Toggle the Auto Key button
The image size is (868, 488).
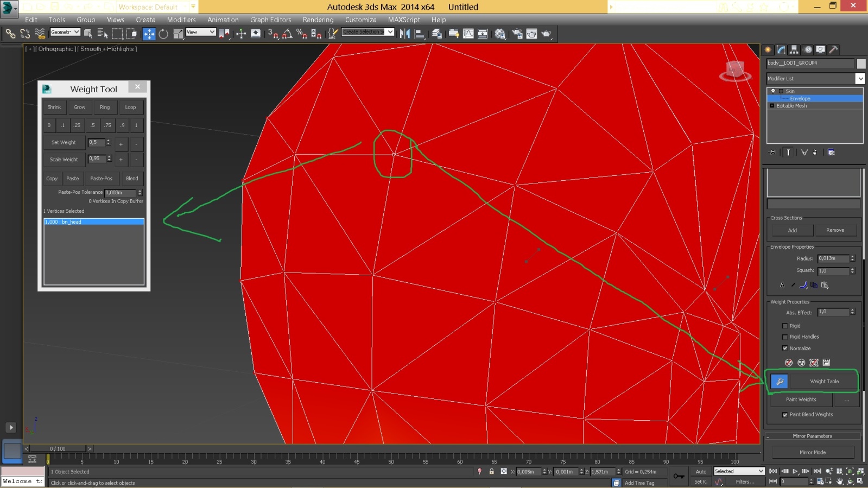[x=701, y=472]
